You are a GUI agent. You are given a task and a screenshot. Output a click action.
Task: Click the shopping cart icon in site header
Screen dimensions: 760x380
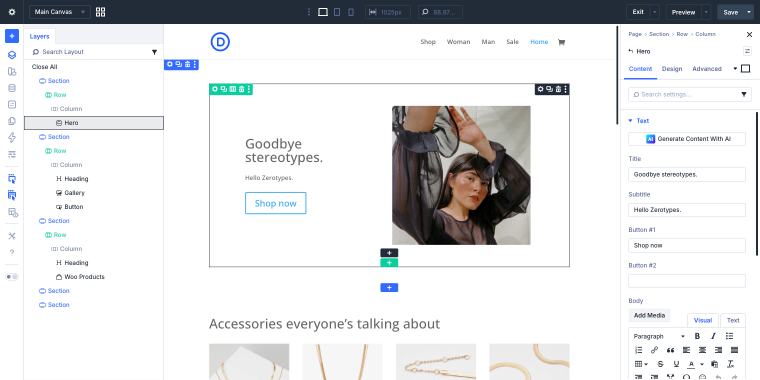point(561,42)
